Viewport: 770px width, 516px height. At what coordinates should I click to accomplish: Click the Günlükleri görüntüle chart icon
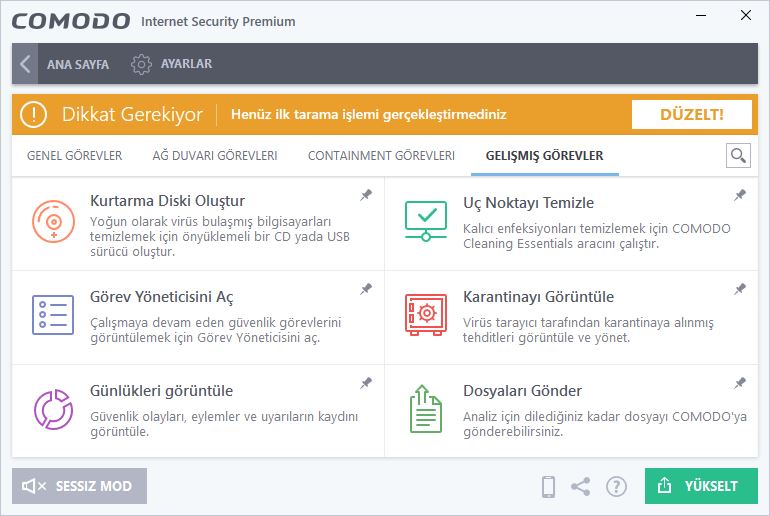tap(54, 409)
